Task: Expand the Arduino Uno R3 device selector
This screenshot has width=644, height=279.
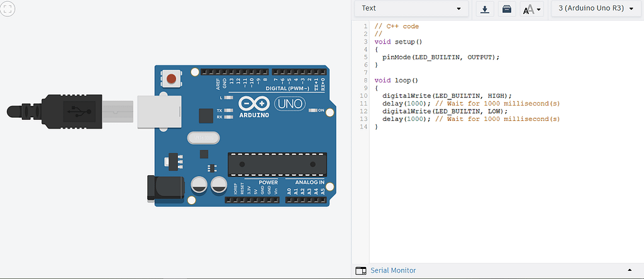Action: [595, 9]
